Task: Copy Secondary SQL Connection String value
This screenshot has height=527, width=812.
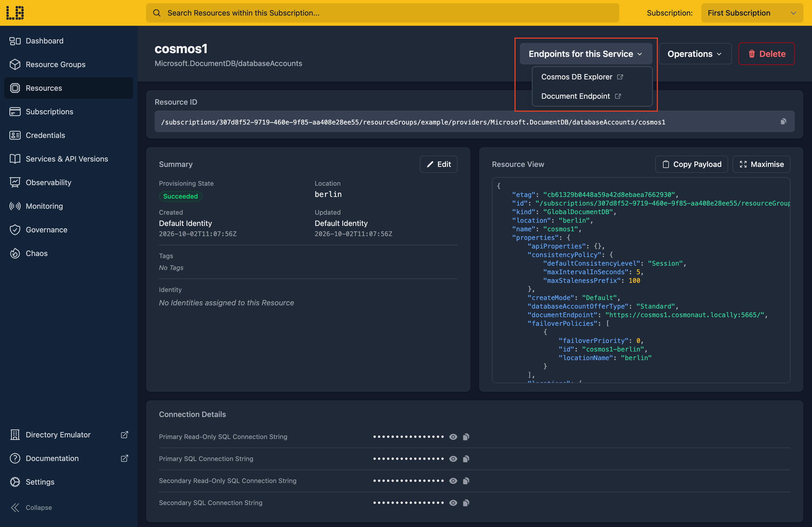Action: [x=466, y=503]
